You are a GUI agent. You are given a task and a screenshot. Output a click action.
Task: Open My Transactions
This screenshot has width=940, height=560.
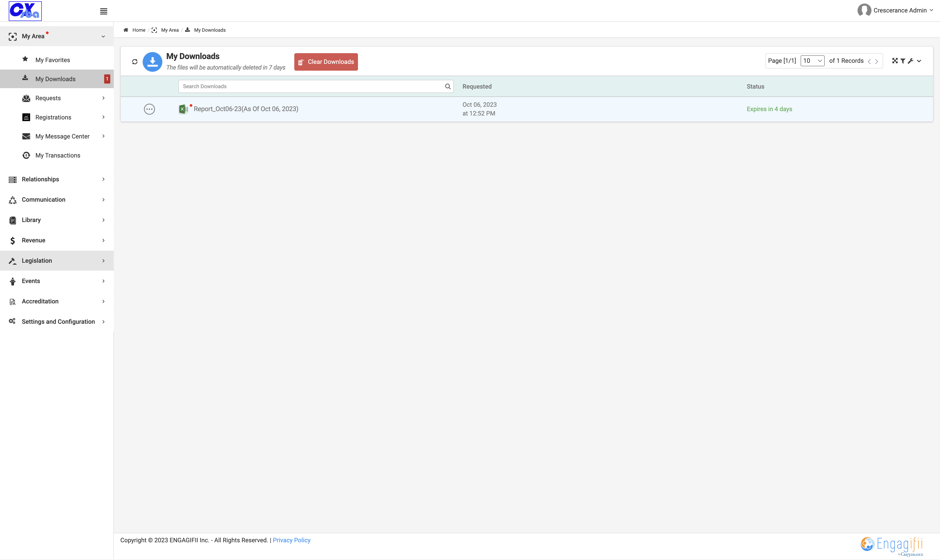pos(57,156)
